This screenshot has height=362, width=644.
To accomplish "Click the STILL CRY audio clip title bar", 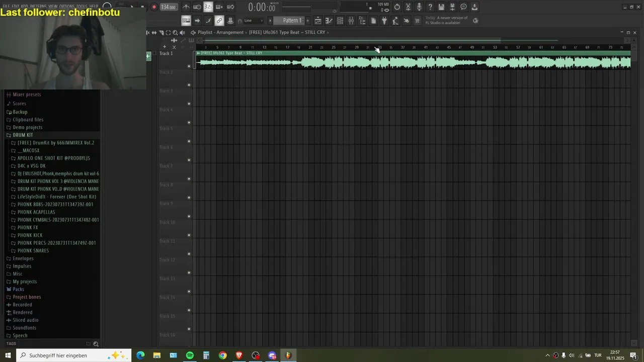I will [413, 53].
